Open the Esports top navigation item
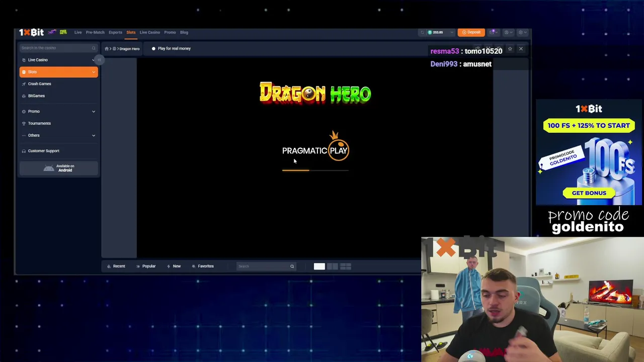 115,32
